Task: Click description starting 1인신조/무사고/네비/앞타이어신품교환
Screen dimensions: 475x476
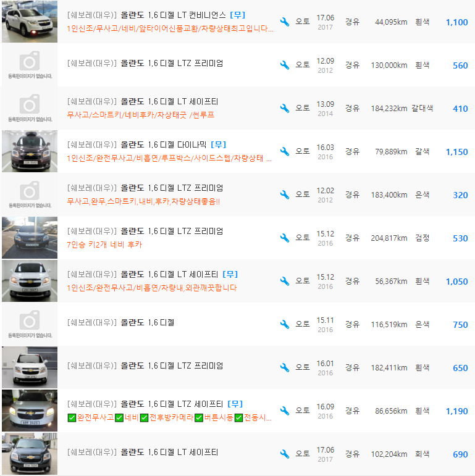Action: coord(170,28)
